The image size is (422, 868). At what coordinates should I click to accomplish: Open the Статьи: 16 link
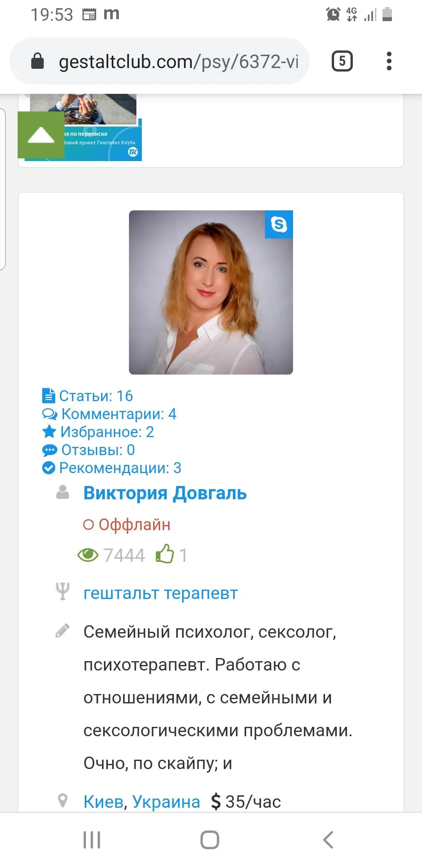click(88, 396)
